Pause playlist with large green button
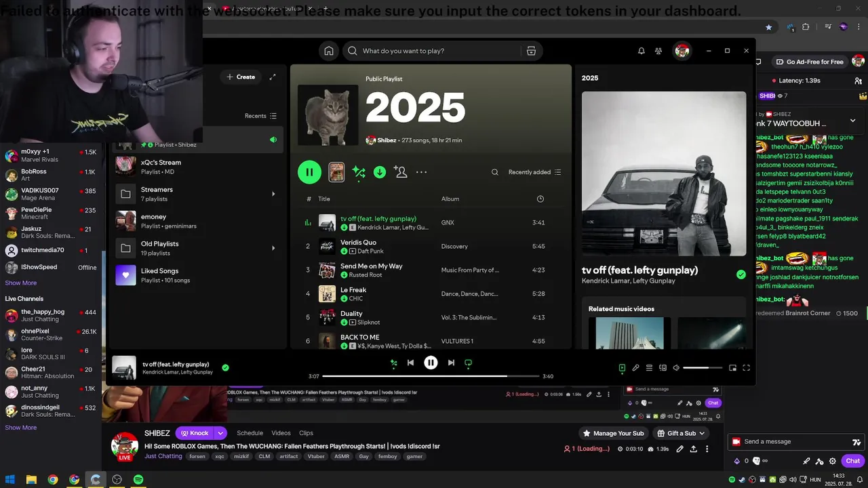 pos(309,172)
